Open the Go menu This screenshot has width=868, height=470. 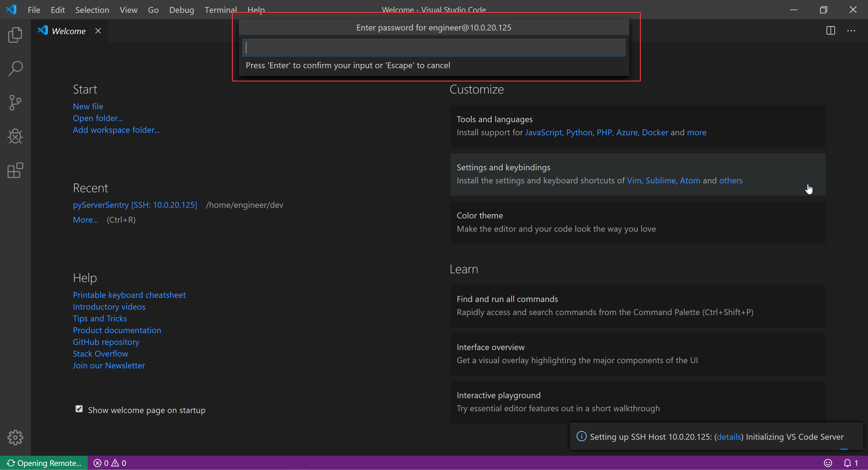point(153,10)
